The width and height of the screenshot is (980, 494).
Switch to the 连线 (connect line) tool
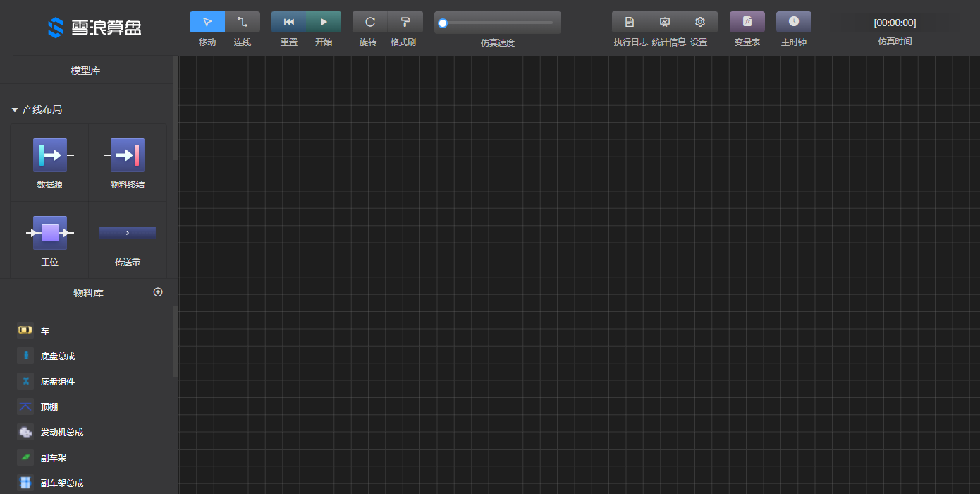243,22
